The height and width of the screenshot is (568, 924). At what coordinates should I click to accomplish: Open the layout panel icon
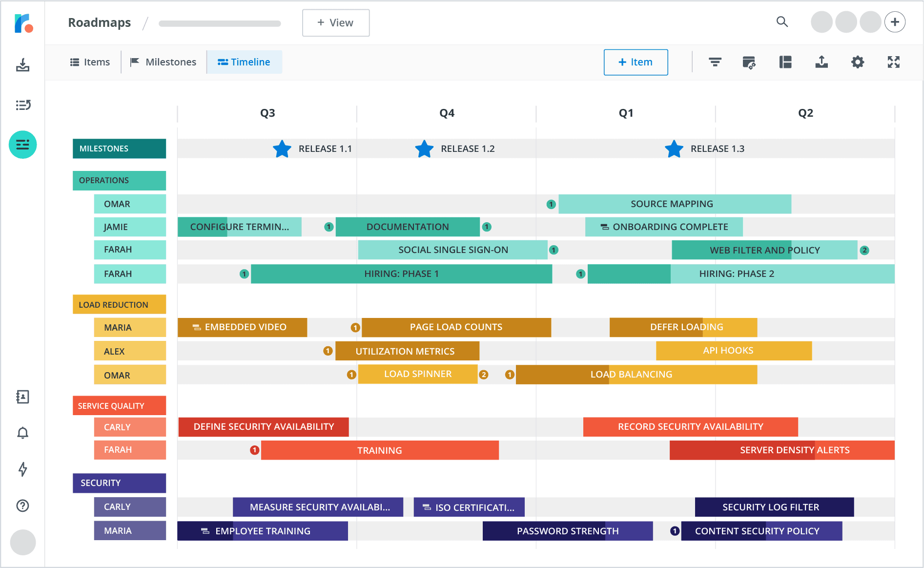[x=785, y=62]
